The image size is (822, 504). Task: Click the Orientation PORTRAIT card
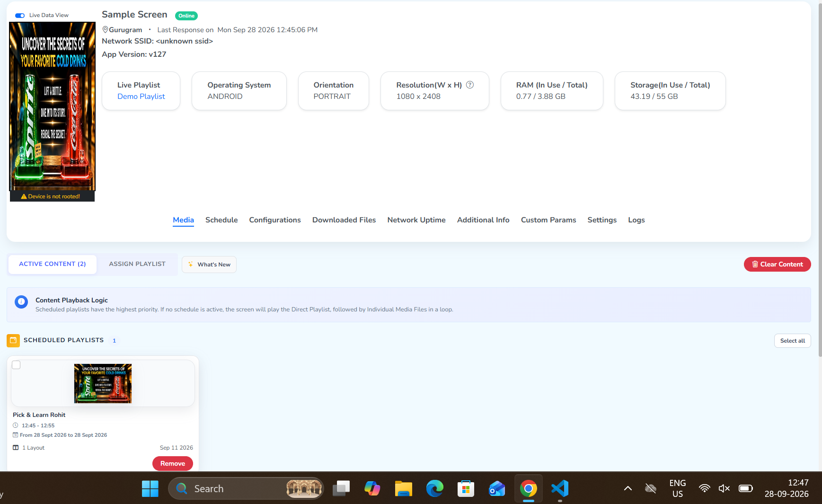[x=334, y=91]
